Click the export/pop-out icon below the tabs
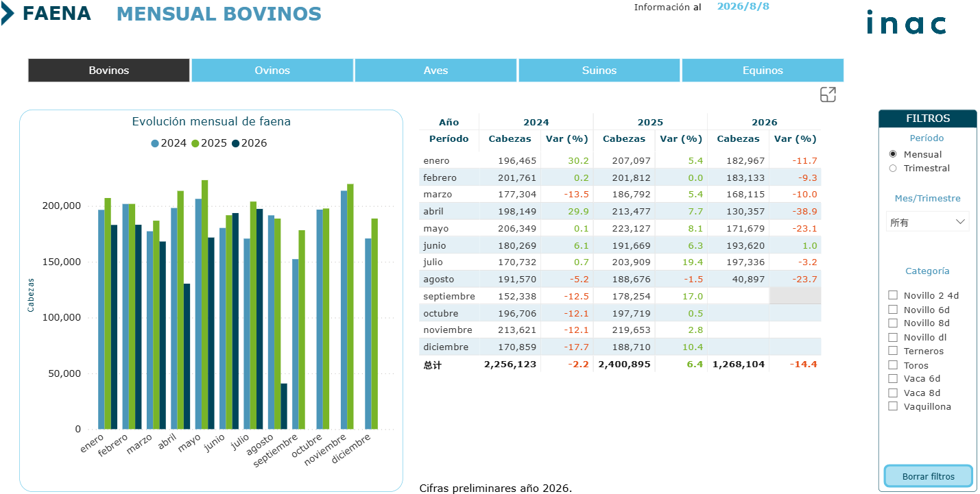 828,95
